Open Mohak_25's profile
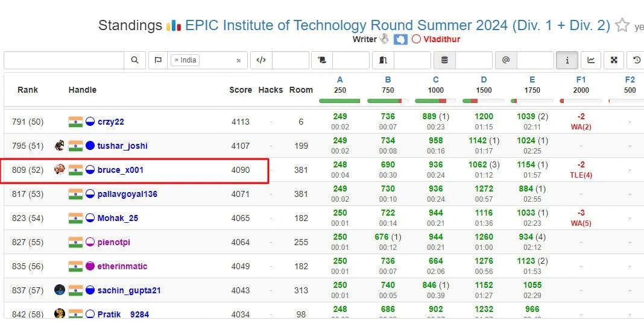The height and width of the screenshot is (321, 644). pyautogui.click(x=118, y=218)
